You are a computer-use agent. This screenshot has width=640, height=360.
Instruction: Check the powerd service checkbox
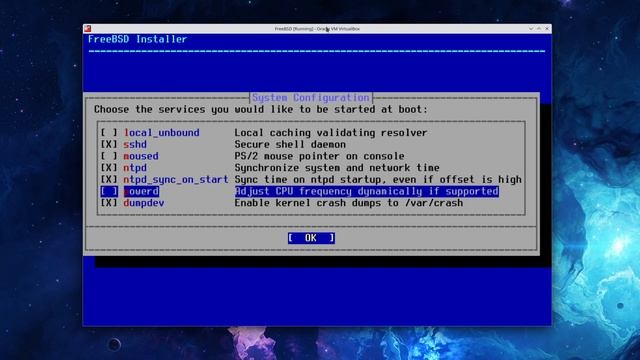coord(109,191)
